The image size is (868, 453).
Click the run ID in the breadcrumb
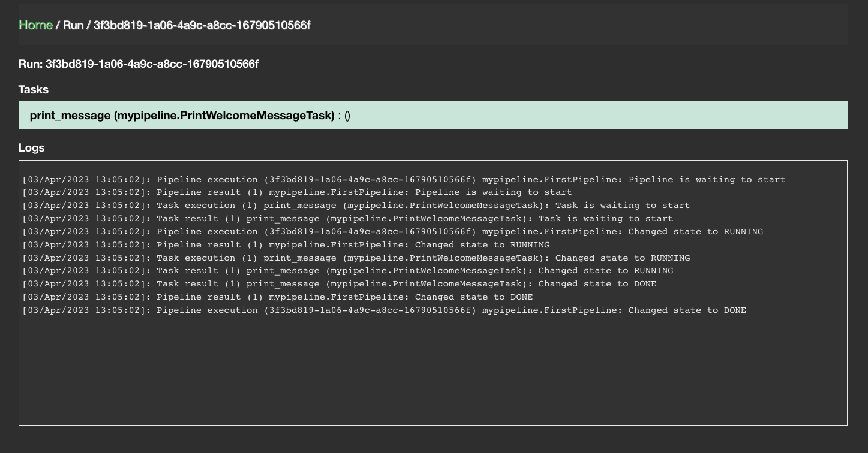(x=202, y=25)
